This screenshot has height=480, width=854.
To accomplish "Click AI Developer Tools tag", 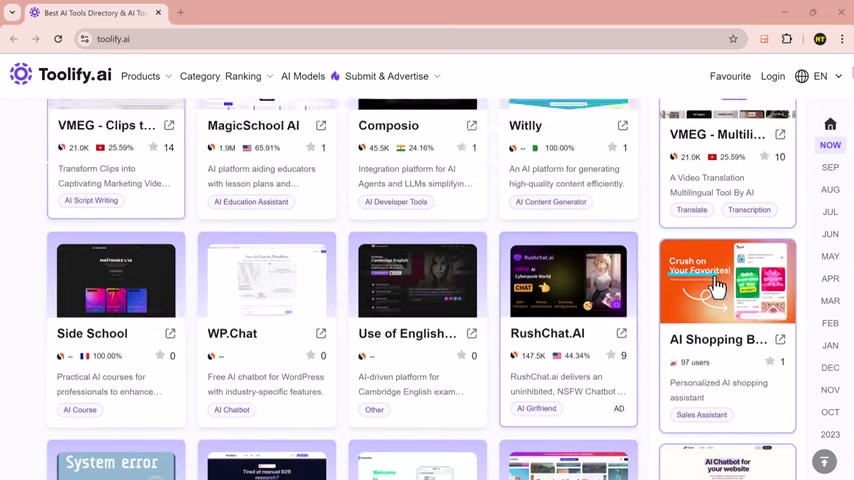I will (396, 202).
